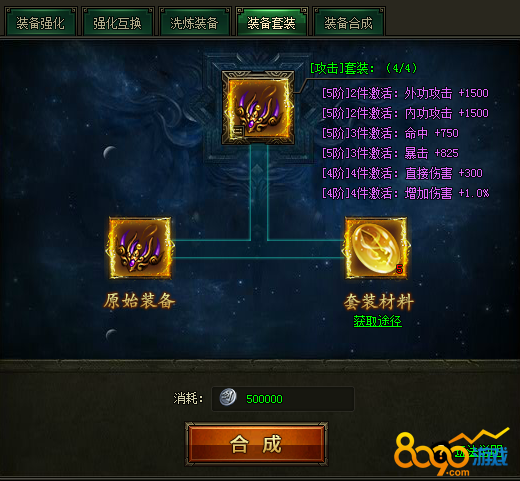Image resolution: width=520 pixels, height=481 pixels.
Task: Open the green 玩法说明 link
Action: click(x=478, y=452)
